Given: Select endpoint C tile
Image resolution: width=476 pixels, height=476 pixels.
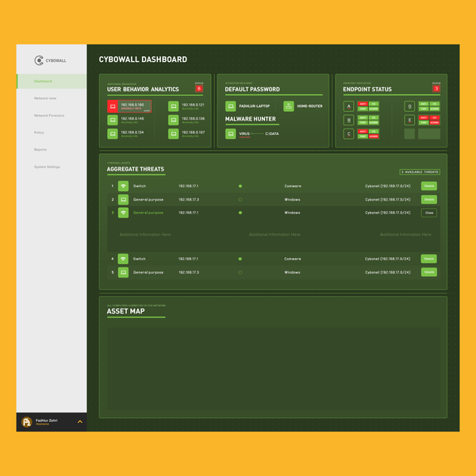Looking at the screenshot, I should coord(349,133).
